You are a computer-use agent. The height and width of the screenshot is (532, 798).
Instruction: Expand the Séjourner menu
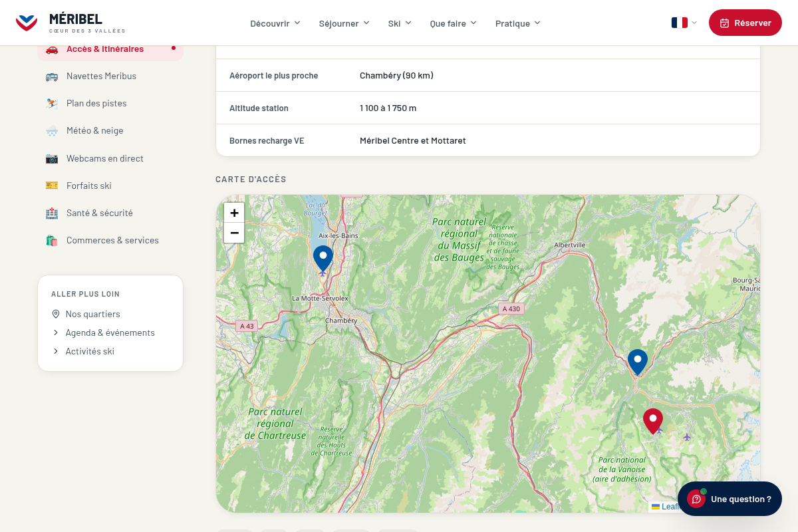pos(344,23)
